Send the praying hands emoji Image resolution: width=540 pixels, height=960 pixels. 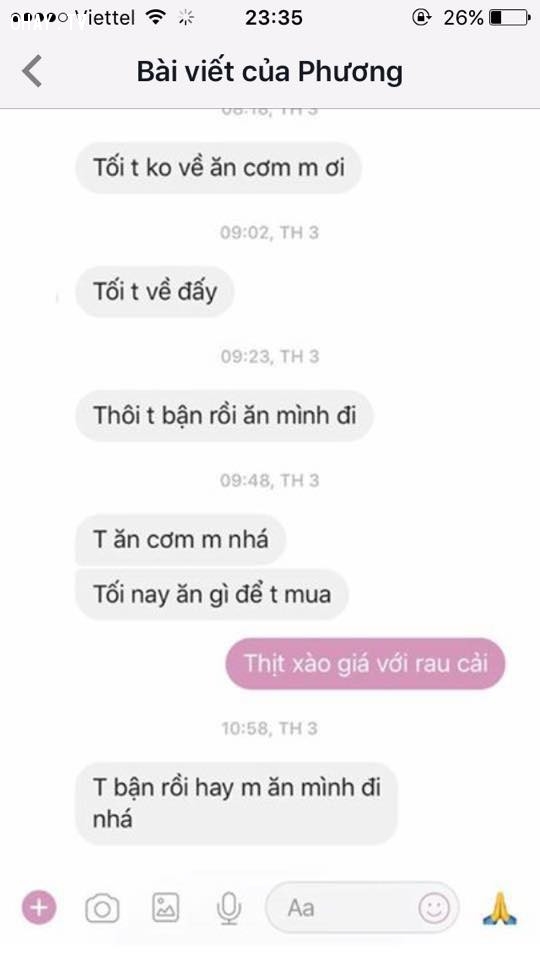tap(500, 908)
